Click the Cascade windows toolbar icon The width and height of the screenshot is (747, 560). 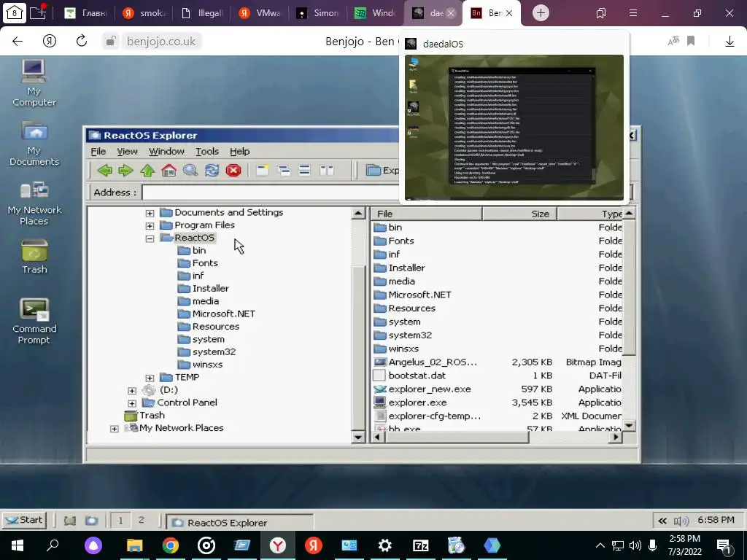point(284,171)
